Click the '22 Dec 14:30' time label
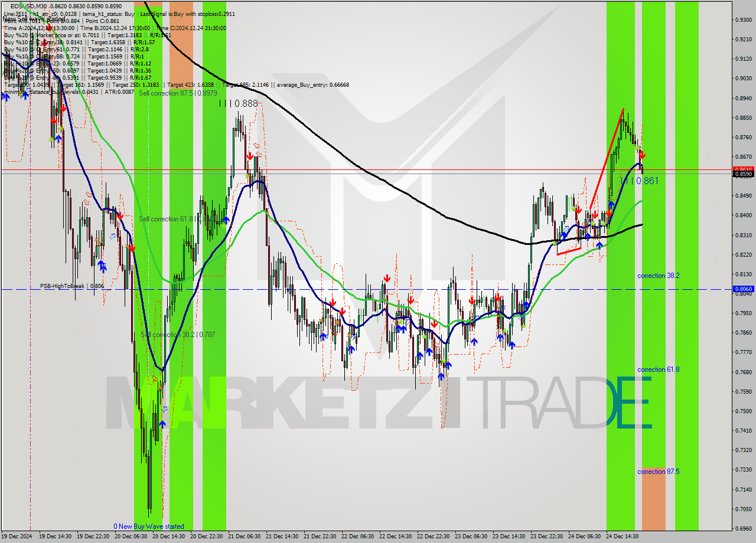 tap(395, 537)
